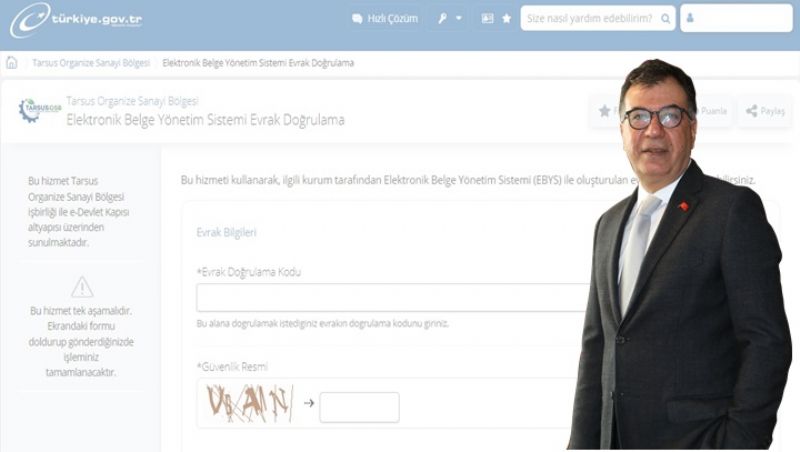Click the favorite star button near the title
The height and width of the screenshot is (452, 800).
(x=605, y=111)
